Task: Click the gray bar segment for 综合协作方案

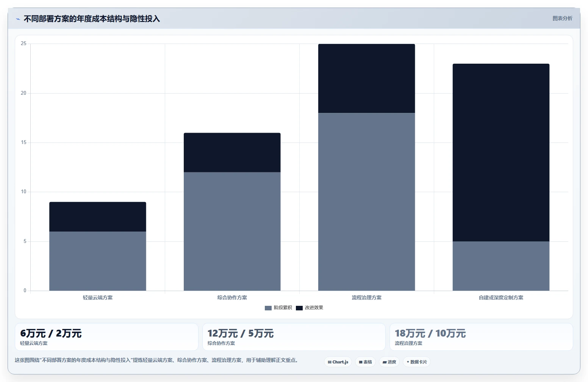Action: tap(232, 232)
